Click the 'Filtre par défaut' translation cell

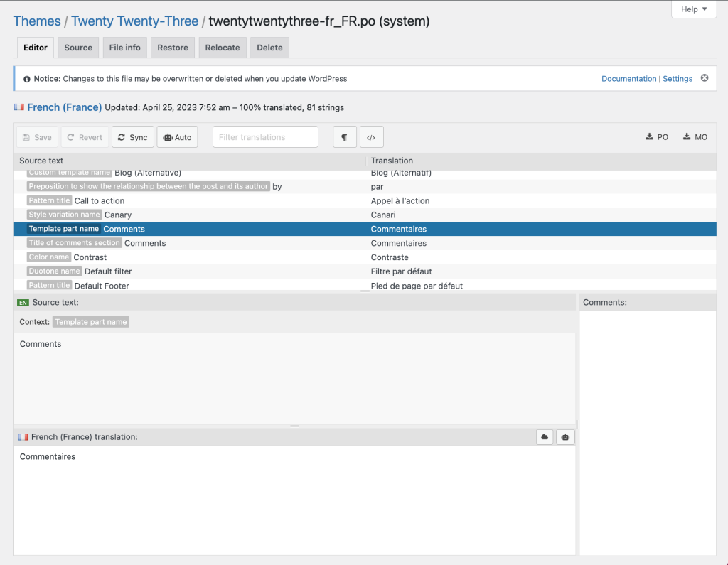(401, 271)
